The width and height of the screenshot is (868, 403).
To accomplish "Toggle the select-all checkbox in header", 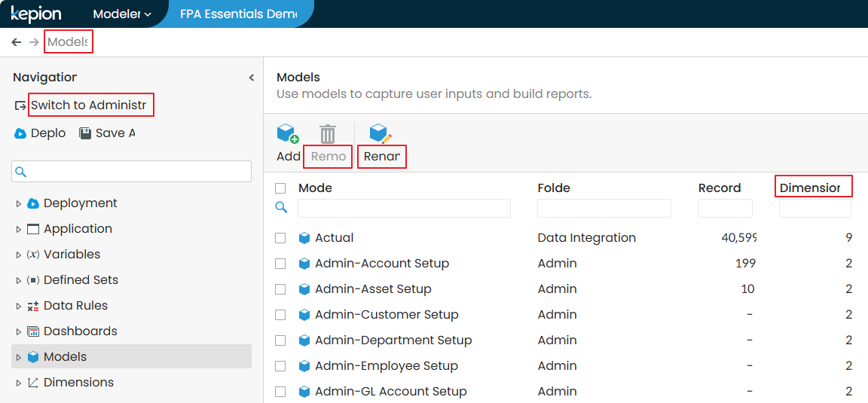I will [280, 188].
